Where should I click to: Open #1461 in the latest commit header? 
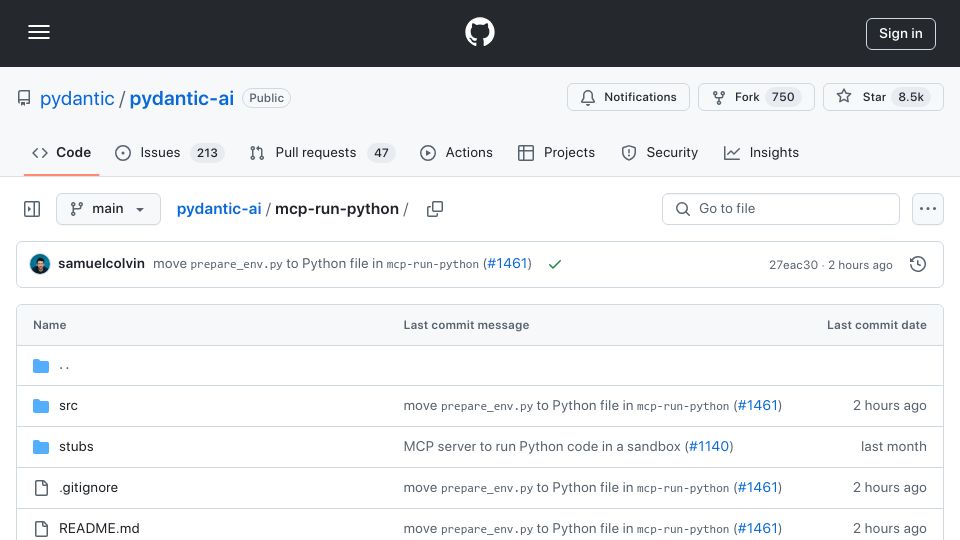(x=507, y=264)
